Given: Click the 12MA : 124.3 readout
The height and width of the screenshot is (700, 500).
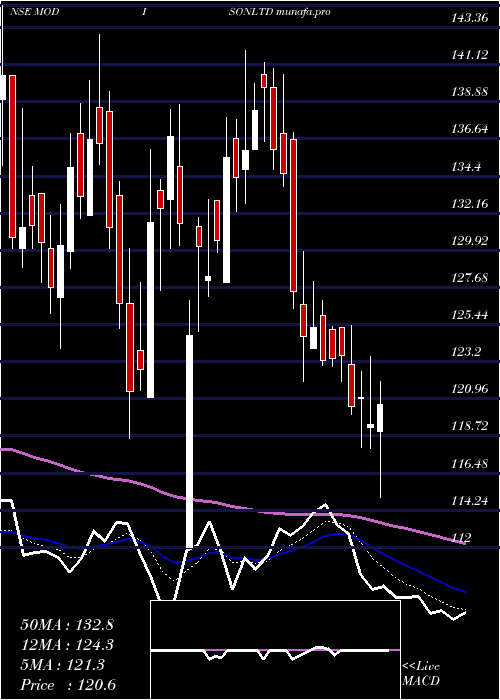Looking at the screenshot, I should [67, 645].
